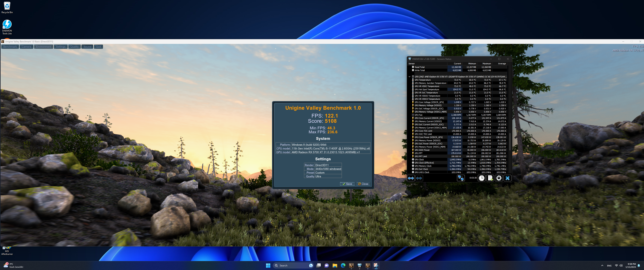Close the benchmark results dialog
The height and width of the screenshot is (270, 644).
[x=363, y=184]
